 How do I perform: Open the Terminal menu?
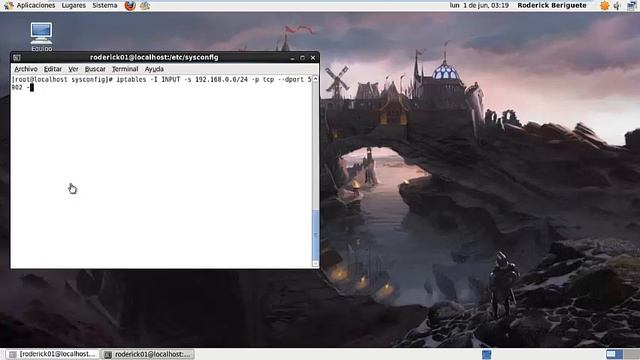click(125, 69)
